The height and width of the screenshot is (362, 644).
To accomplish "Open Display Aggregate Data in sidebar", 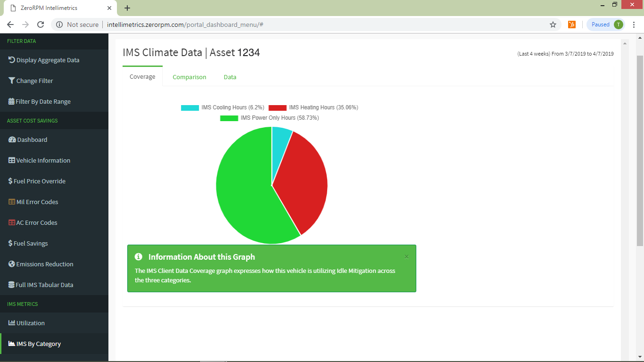I will click(x=54, y=60).
